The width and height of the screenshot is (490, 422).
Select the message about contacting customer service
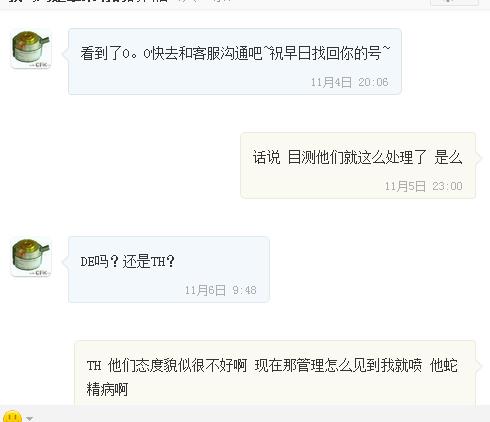(x=235, y=61)
